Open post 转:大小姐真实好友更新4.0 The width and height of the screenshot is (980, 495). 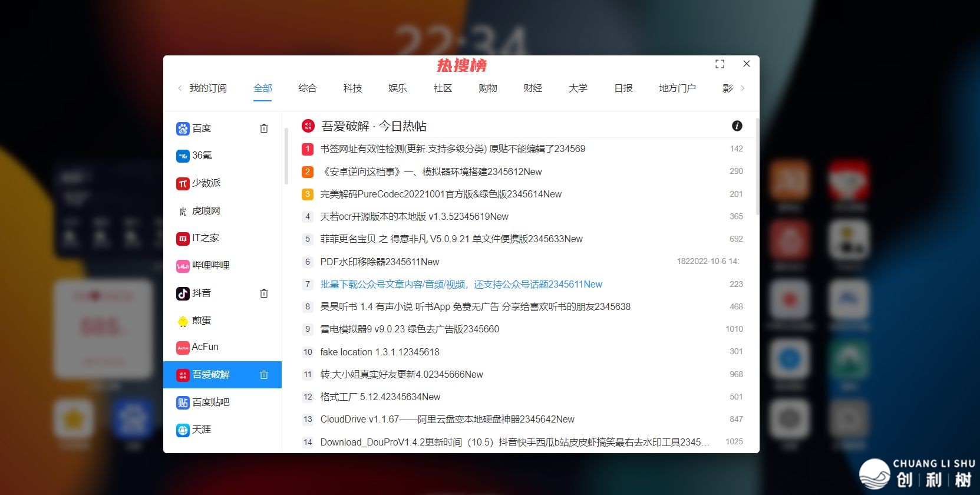[x=401, y=375]
